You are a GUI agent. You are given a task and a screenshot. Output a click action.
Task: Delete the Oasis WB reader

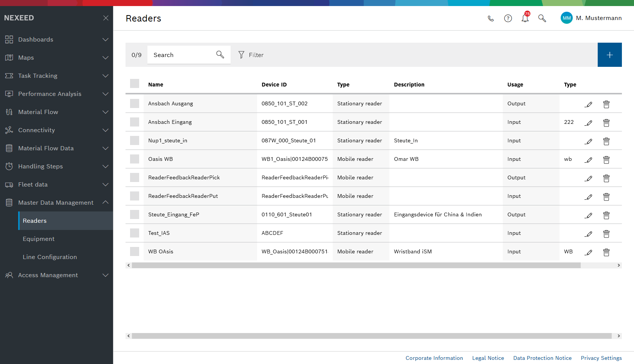(606, 160)
